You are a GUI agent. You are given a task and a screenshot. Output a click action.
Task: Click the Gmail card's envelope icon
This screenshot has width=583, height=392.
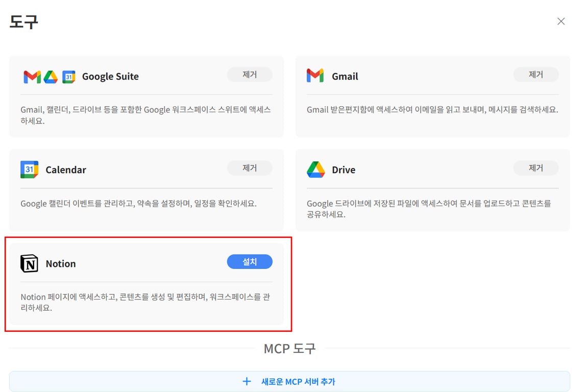pos(315,76)
